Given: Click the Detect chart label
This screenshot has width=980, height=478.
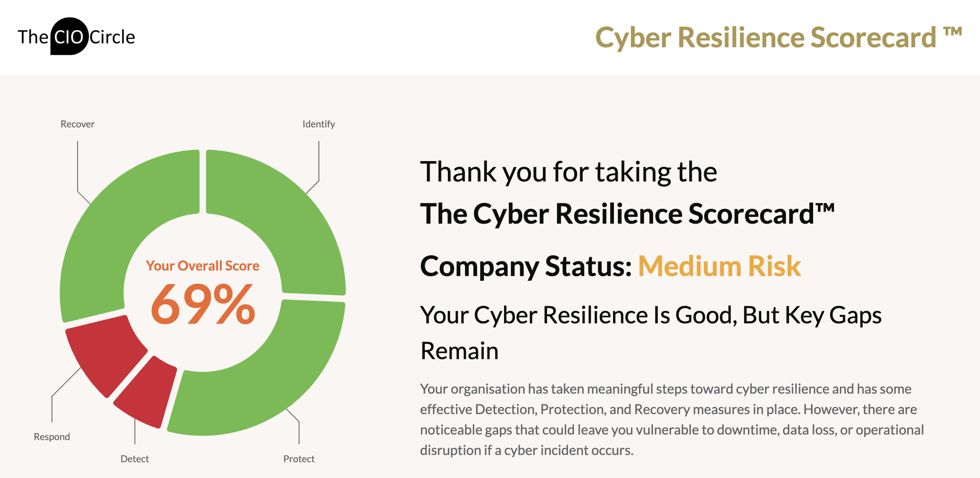Looking at the screenshot, I should [x=135, y=459].
